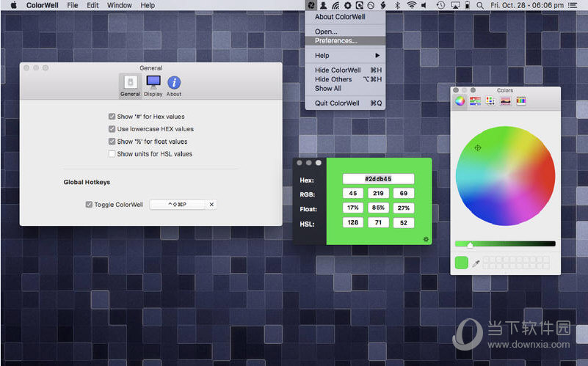Select the color wheel tab in Colors
The image size is (588, 366).
click(460, 100)
